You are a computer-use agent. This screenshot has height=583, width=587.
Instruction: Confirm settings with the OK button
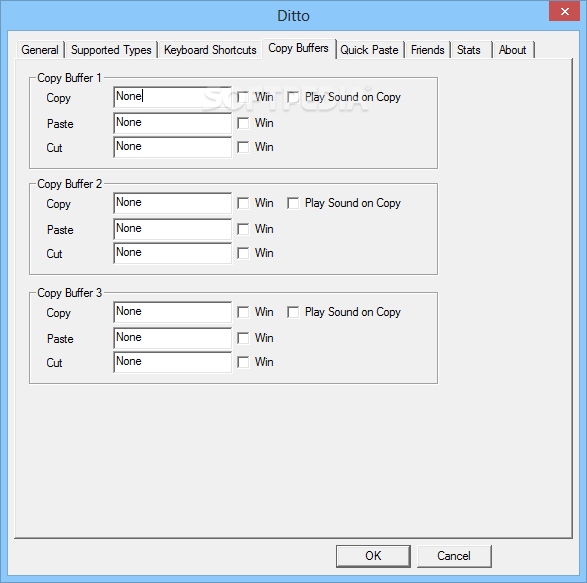point(373,556)
